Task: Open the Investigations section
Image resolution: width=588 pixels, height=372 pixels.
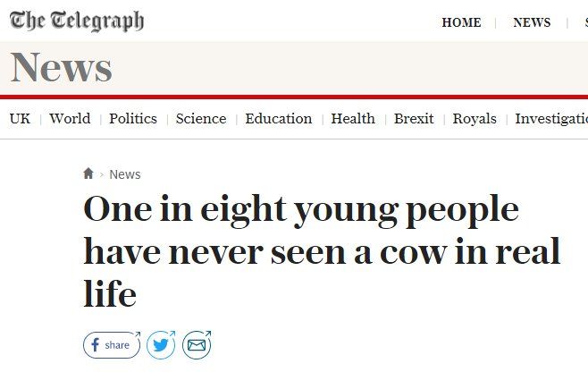Action: click(550, 119)
